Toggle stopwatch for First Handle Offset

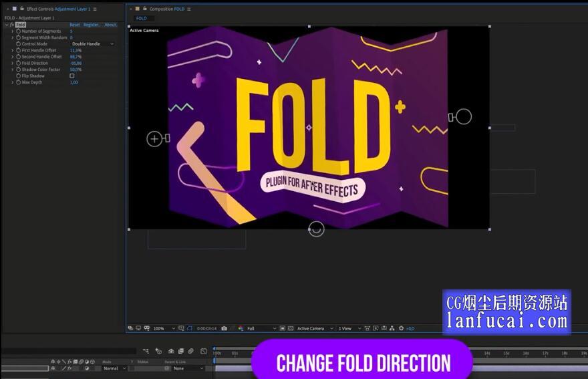[x=19, y=50]
